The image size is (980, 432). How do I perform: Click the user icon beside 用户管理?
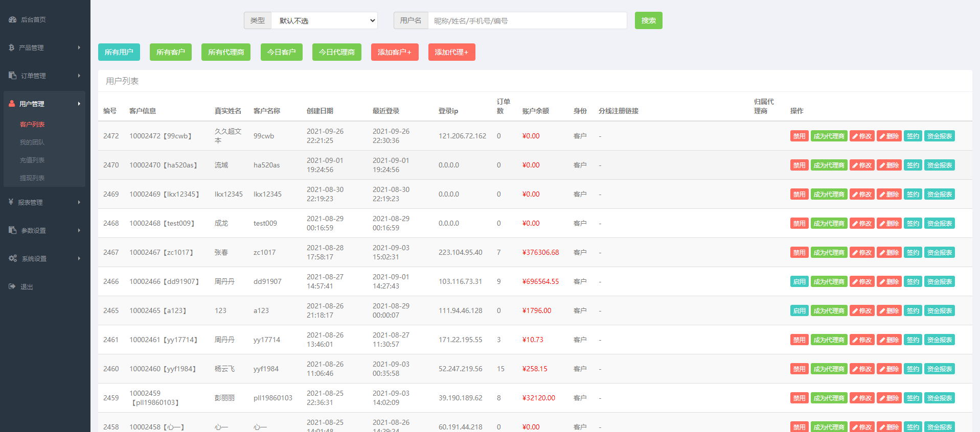click(x=12, y=104)
